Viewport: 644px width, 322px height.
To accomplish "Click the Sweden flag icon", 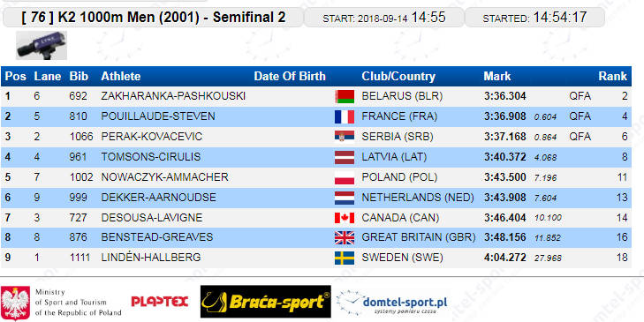I will coord(345,258).
